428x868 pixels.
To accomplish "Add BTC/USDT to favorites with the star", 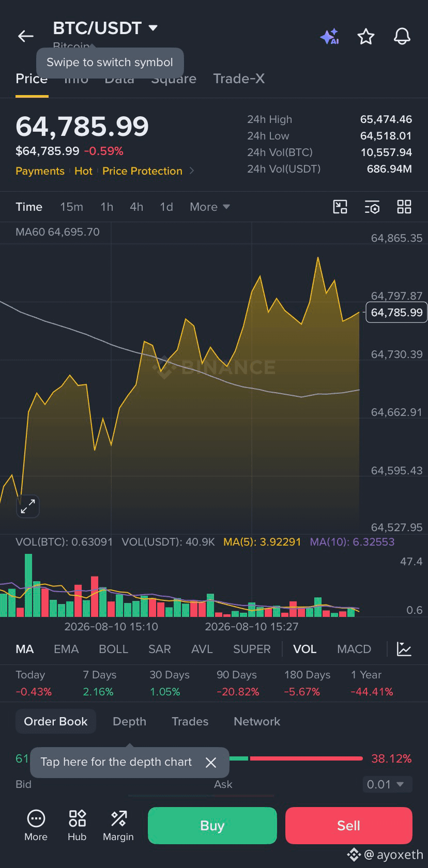I will [x=366, y=36].
